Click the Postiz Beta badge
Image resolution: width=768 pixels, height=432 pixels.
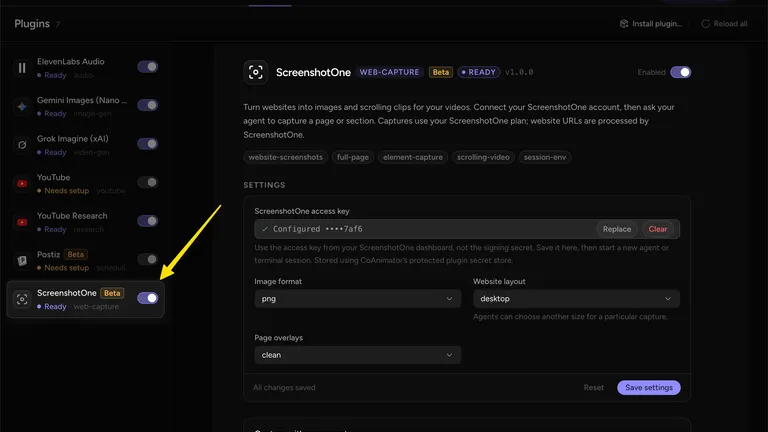coord(75,254)
